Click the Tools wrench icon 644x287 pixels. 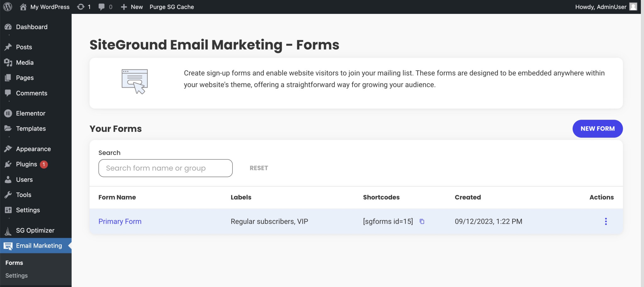(x=8, y=195)
